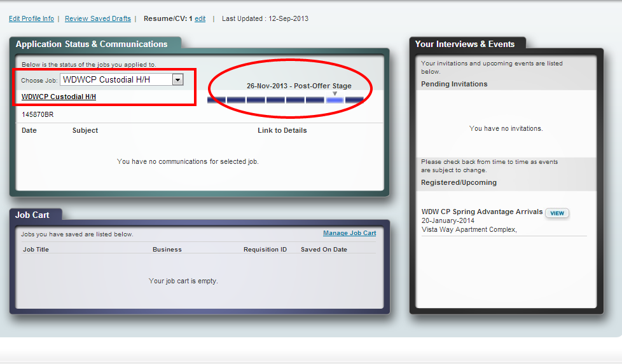The width and height of the screenshot is (622, 364).
Task: Click the Subject column header
Action: [85, 130]
